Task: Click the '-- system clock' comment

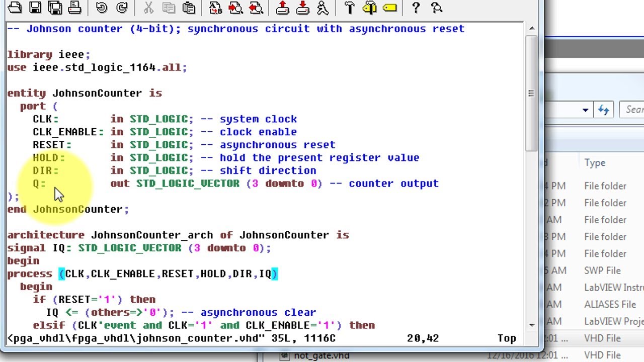Action: (x=249, y=119)
